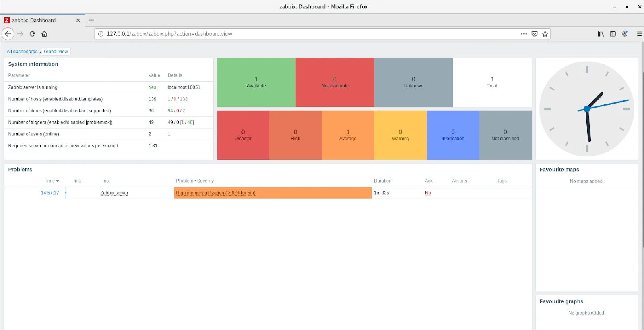Click the Tags column header
This screenshot has height=330, width=644.
point(502,181)
